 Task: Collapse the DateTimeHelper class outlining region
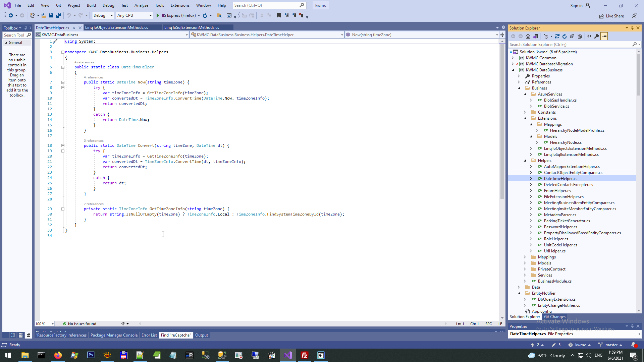63,67
